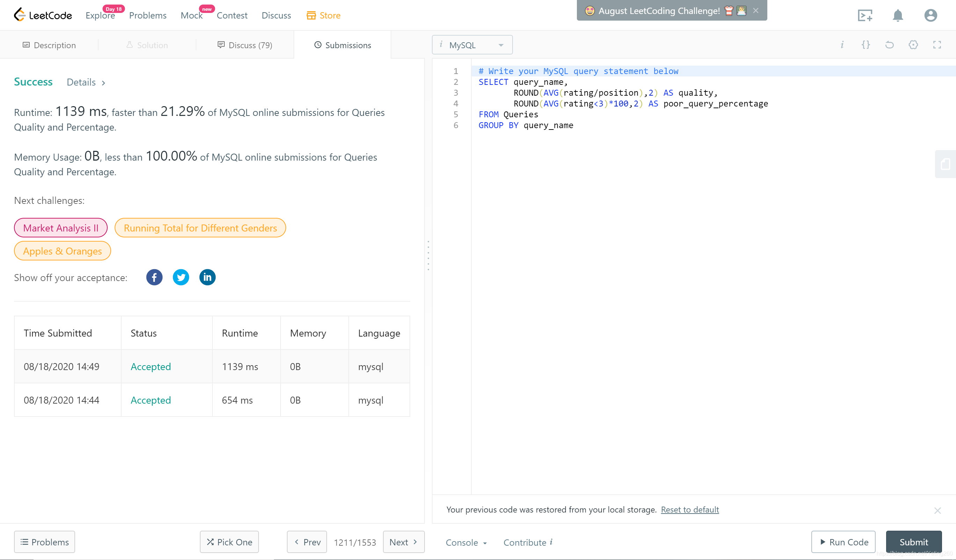Share acceptance on Facebook
This screenshot has width=956, height=560.
pos(154,277)
